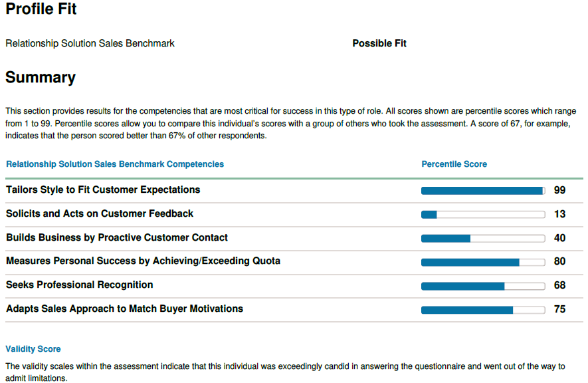This screenshot has width=588, height=383.
Task: Open the Relationship Solution Sales Benchmark Competencies header
Action: (x=115, y=164)
